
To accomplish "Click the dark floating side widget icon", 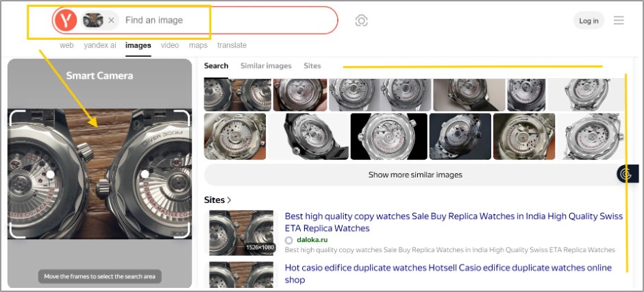I will click(x=627, y=173).
